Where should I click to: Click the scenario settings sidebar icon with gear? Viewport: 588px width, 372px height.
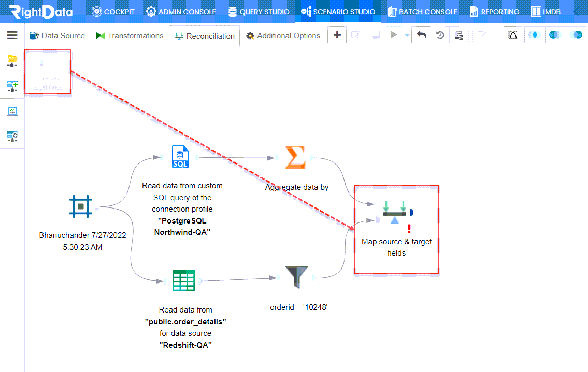[12, 137]
